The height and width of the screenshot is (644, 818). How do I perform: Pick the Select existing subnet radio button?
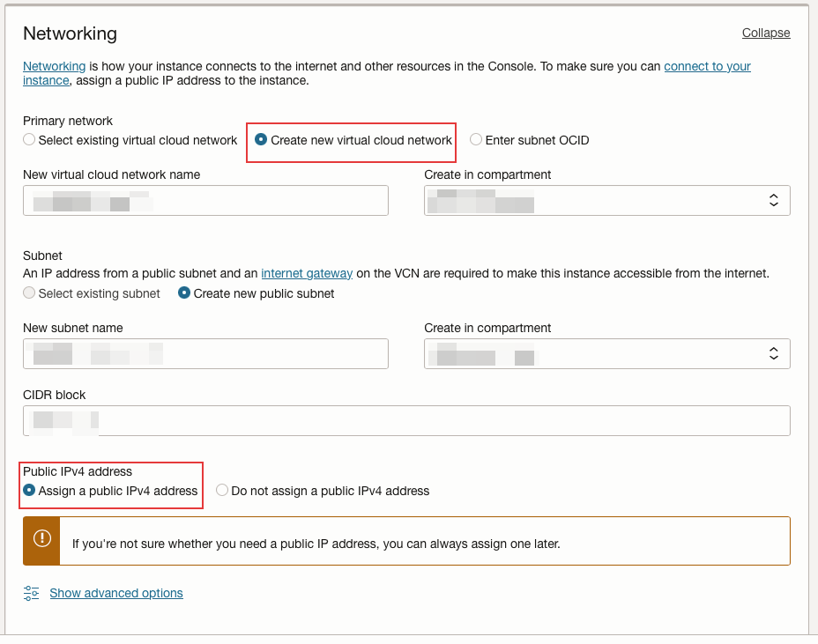pos(30,293)
